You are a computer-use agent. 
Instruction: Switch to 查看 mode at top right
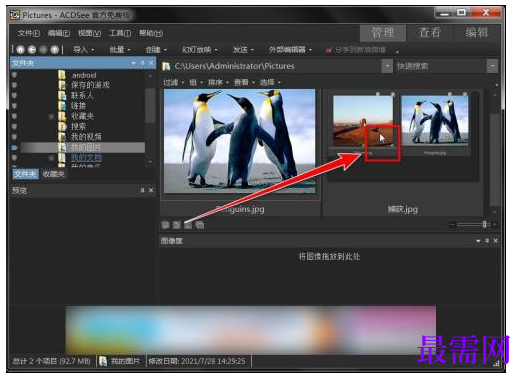pos(429,33)
